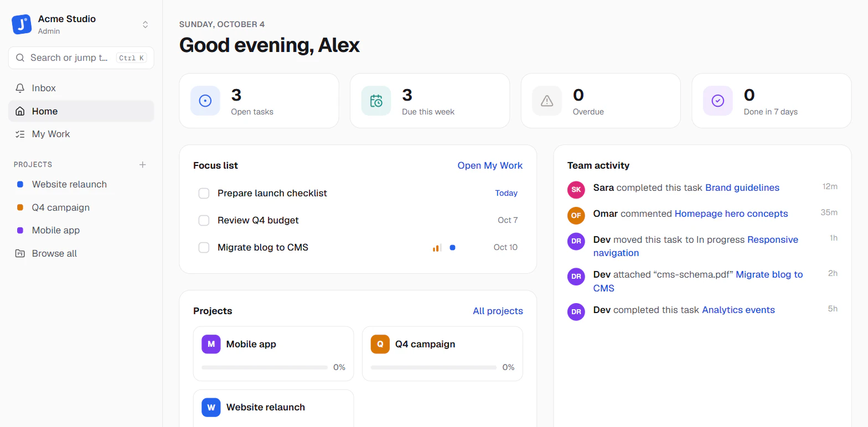The height and width of the screenshot is (427, 868).
Task: Click the Done in 7 days check icon
Action: pos(718,101)
